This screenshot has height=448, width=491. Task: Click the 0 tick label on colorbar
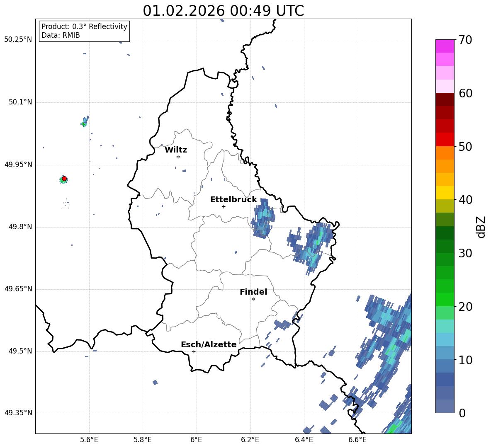point(462,413)
